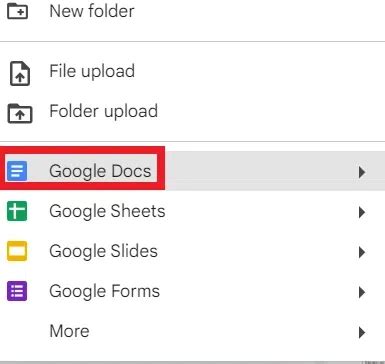Screen dimensions: 385x364
Task: Expand the Google Forms submenu arrow
Action: [362, 292]
